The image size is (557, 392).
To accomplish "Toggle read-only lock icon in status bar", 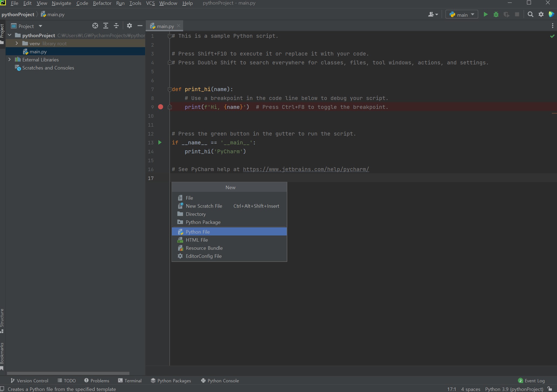I will (x=550, y=389).
